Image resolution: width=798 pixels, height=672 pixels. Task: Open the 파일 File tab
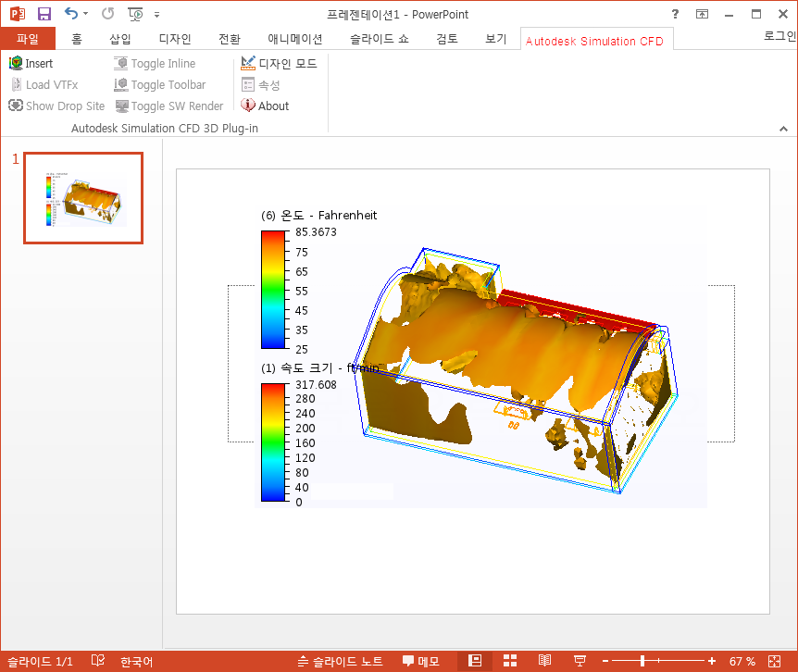[28, 39]
